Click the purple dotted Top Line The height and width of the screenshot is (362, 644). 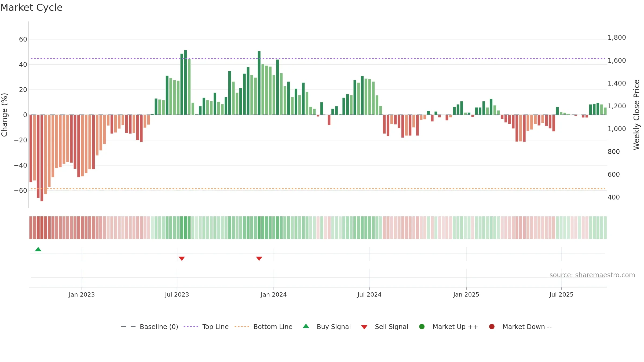(318, 58)
